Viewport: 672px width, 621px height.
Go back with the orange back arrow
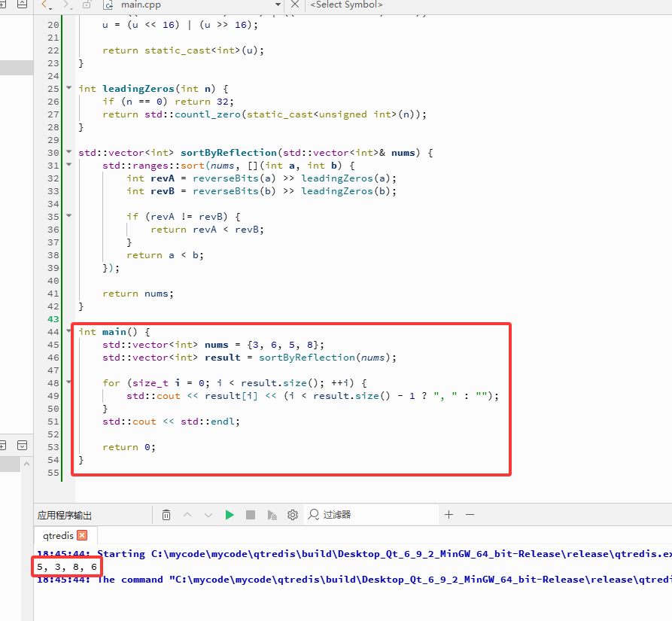44,5
